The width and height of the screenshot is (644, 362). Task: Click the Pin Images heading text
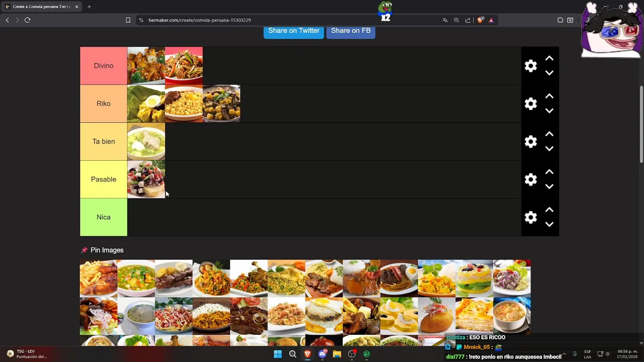(x=107, y=250)
